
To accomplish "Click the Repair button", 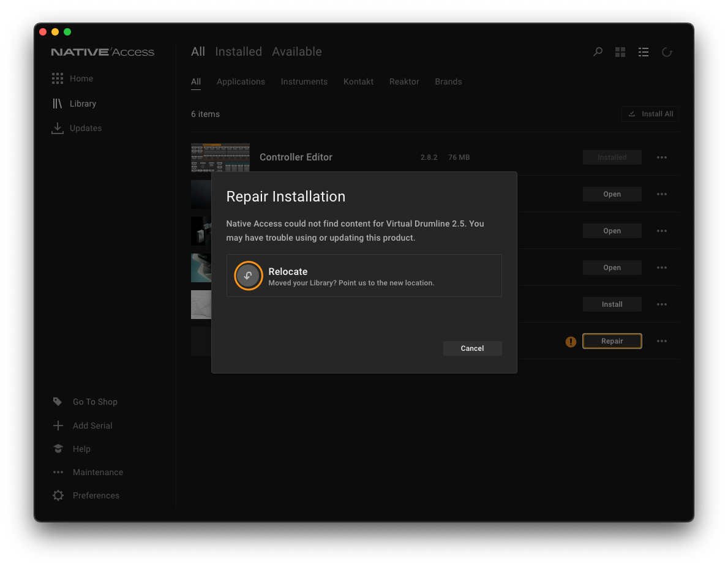I will pyautogui.click(x=612, y=341).
